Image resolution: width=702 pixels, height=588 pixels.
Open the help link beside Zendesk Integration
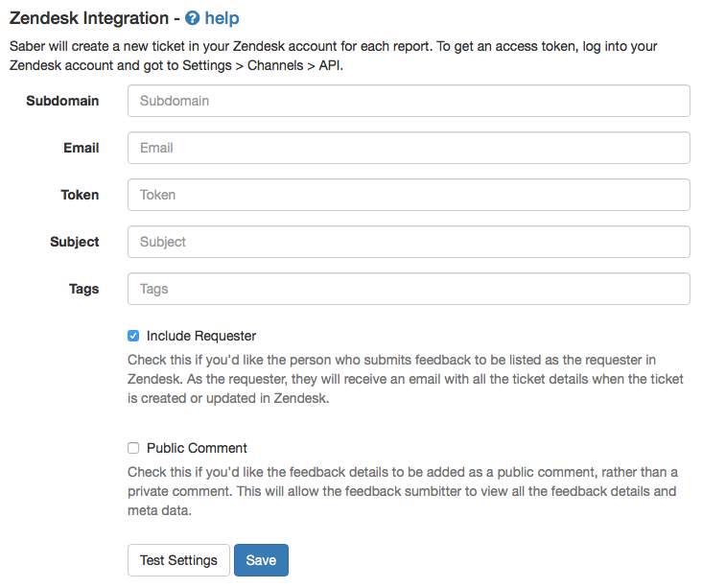pos(222,18)
